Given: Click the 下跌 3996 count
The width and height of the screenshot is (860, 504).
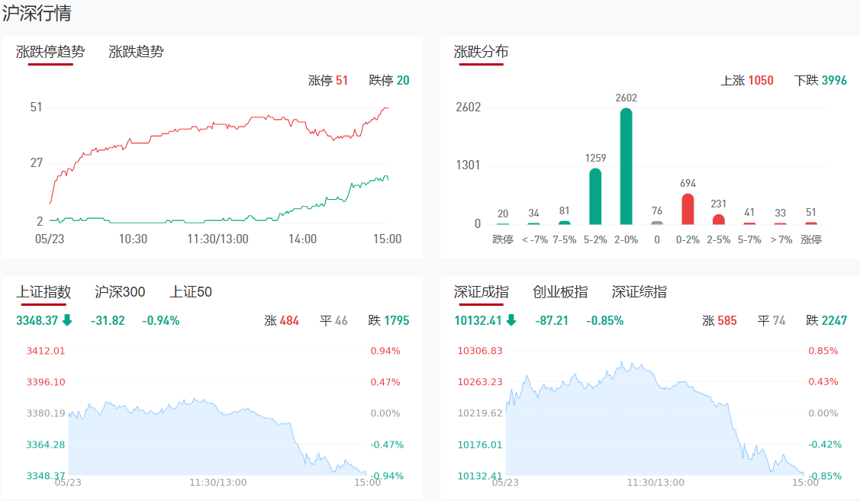Looking at the screenshot, I should click(820, 80).
